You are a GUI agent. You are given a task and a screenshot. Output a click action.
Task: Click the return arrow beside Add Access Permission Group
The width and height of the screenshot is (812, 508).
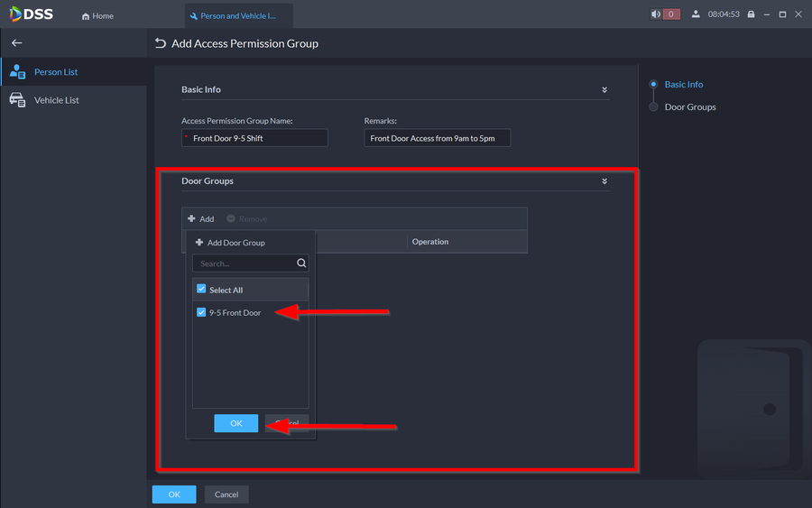(161, 43)
